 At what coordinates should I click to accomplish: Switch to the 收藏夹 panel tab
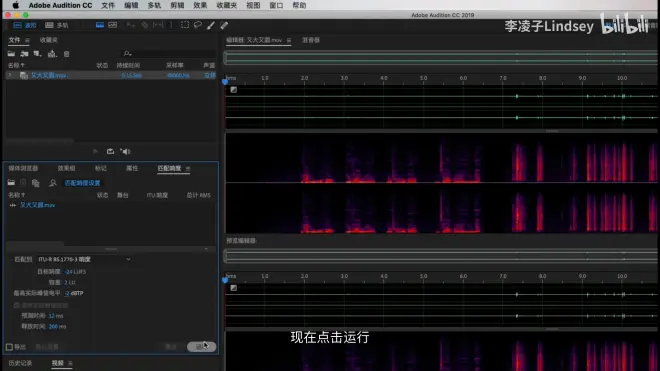[x=48, y=40]
